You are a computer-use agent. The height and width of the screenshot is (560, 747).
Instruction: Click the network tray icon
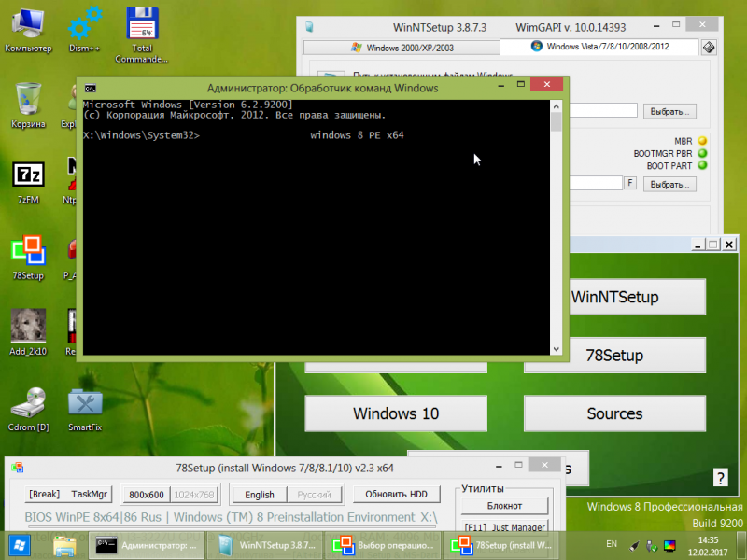tap(651, 546)
